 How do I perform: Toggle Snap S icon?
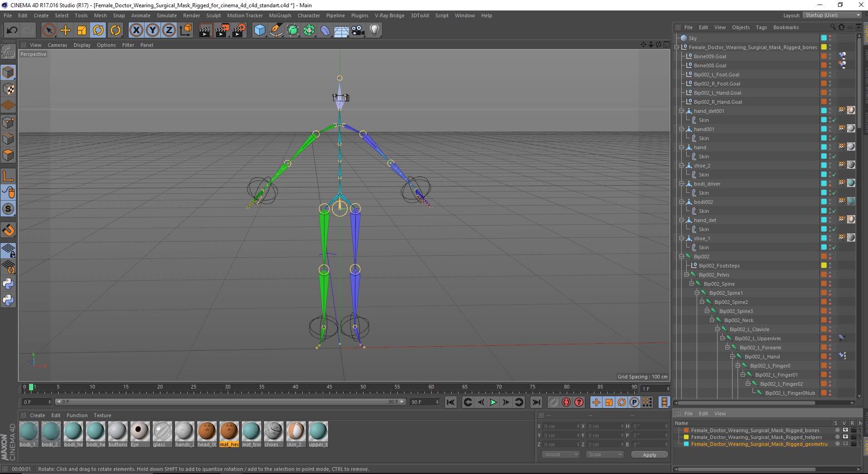8,209
